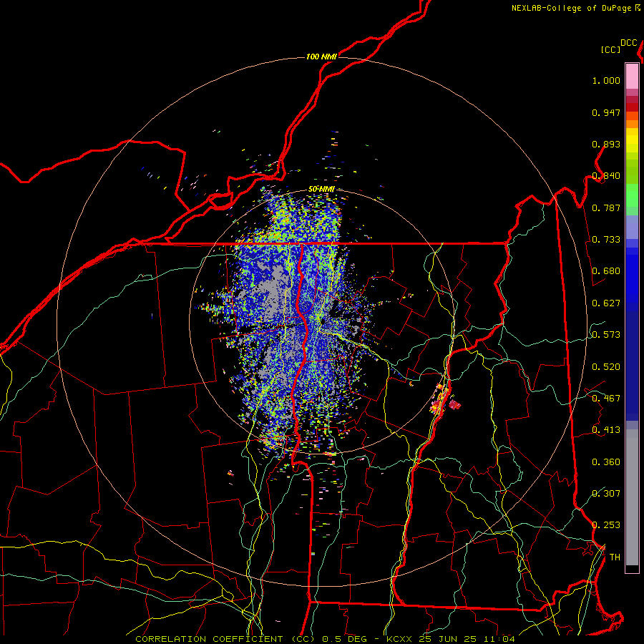The image size is (644, 644).
Task: Click the 0.573 legend value
Action: pyautogui.click(x=606, y=335)
